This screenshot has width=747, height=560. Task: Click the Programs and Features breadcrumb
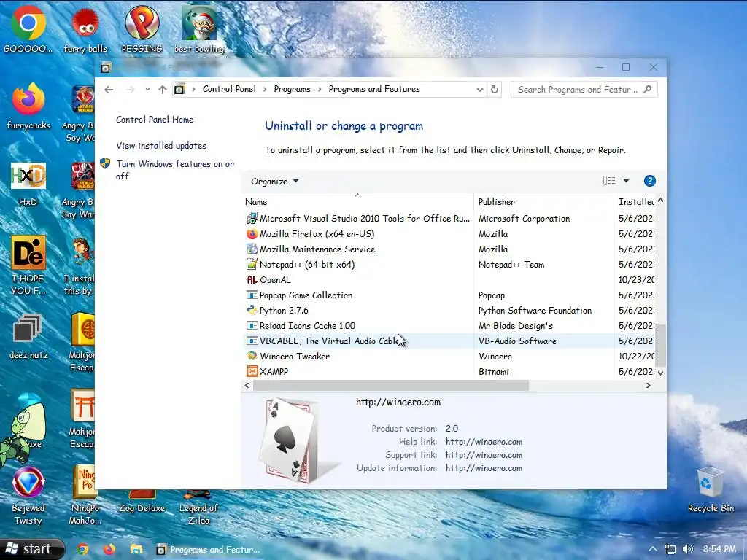coord(374,89)
